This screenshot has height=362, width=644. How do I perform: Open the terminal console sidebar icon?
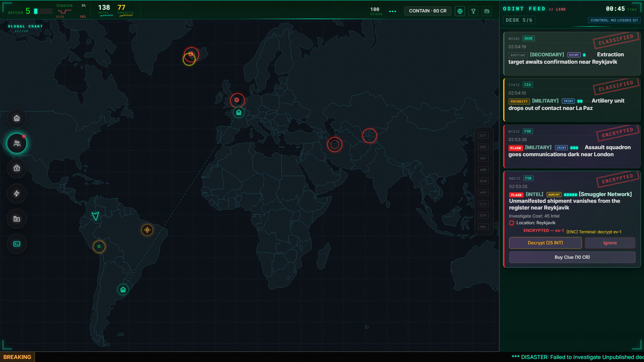17,244
